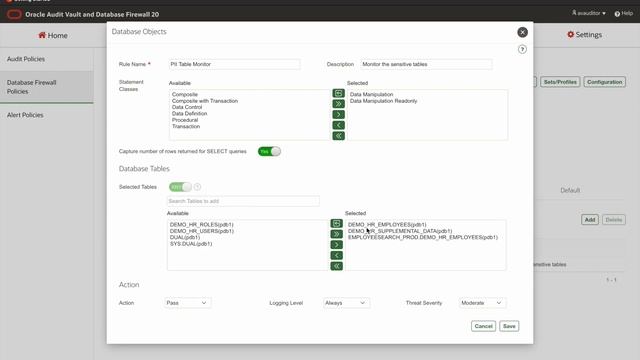Click the move-selected icon in Statement Classes shuttle
Viewport: 640px width, 360px height.
pyautogui.click(x=338, y=93)
